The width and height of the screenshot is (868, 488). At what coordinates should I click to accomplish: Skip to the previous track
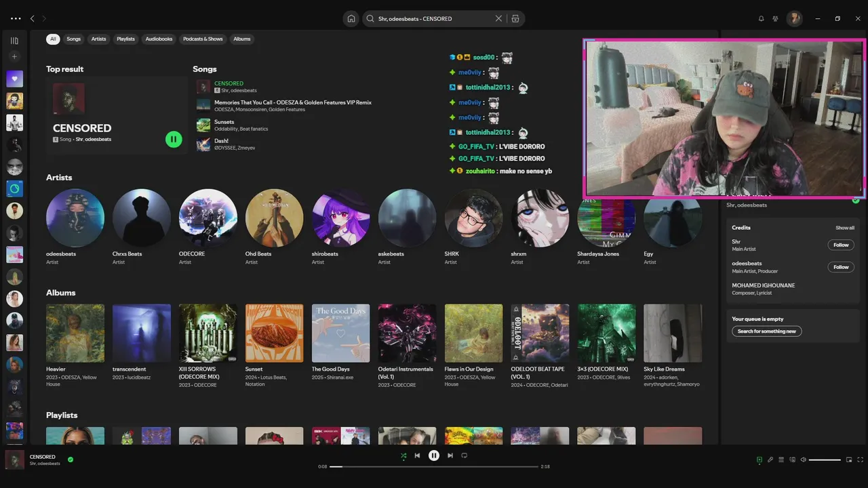click(x=417, y=455)
